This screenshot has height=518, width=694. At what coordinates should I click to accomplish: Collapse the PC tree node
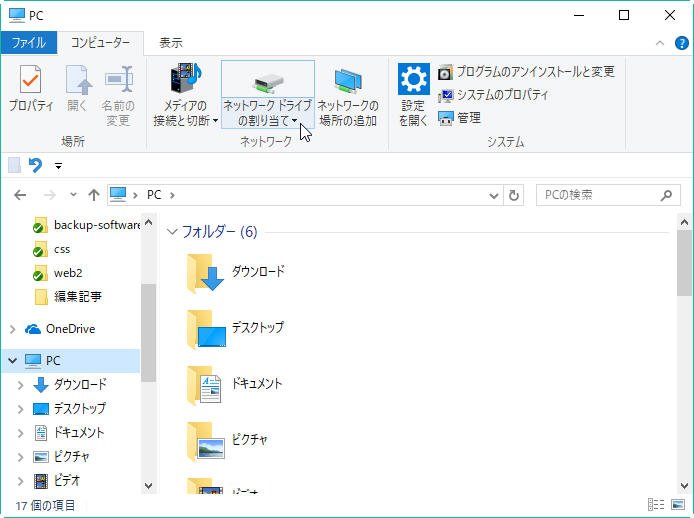click(12, 360)
